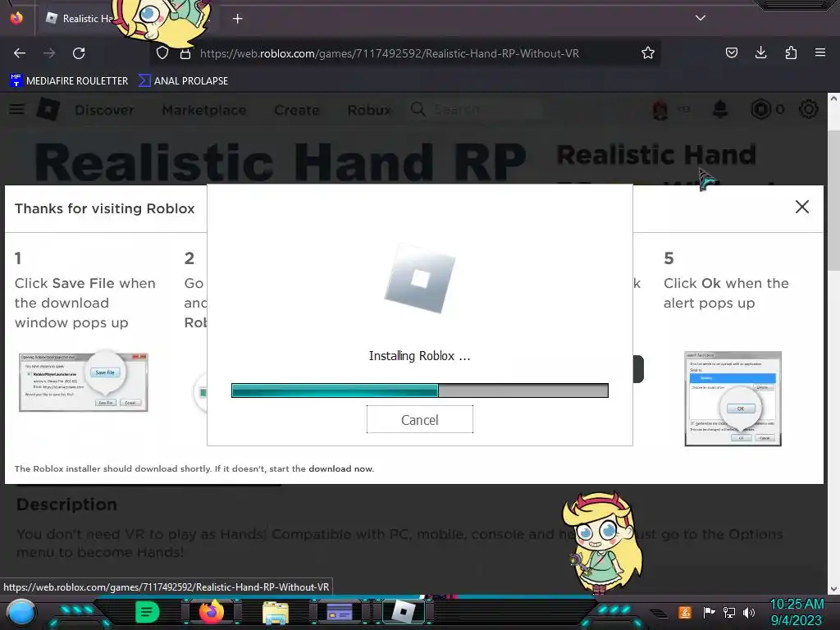Click the step 5 Ok alert thumbnail

click(x=733, y=399)
